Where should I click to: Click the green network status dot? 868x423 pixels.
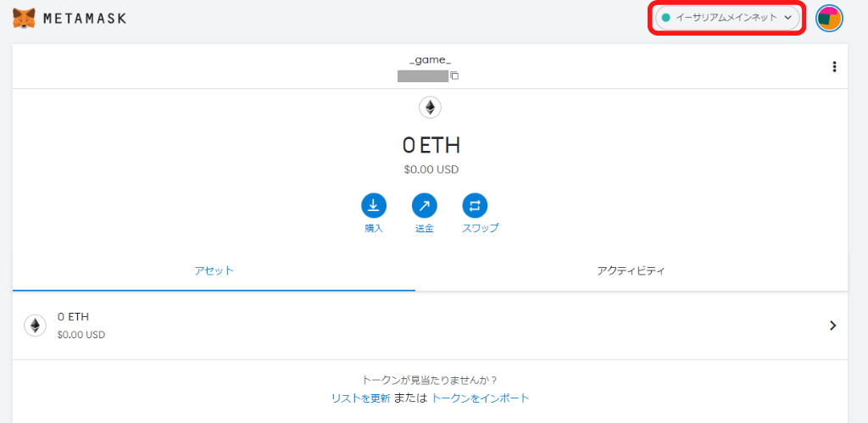[x=666, y=19]
